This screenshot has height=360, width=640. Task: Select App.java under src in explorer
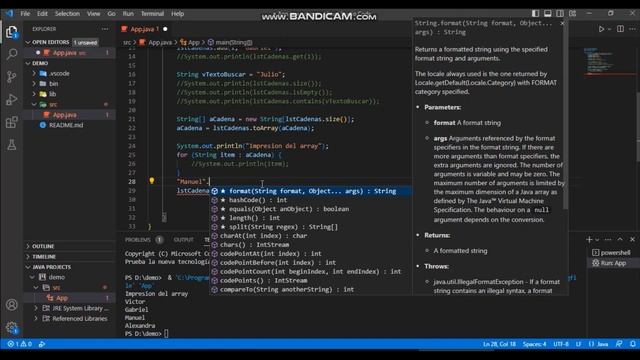(64, 115)
